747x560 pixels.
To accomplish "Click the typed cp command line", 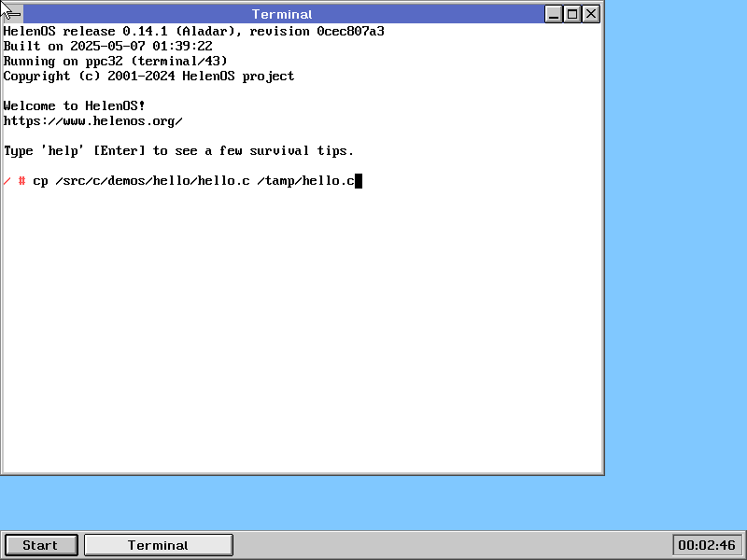I will (x=193, y=181).
